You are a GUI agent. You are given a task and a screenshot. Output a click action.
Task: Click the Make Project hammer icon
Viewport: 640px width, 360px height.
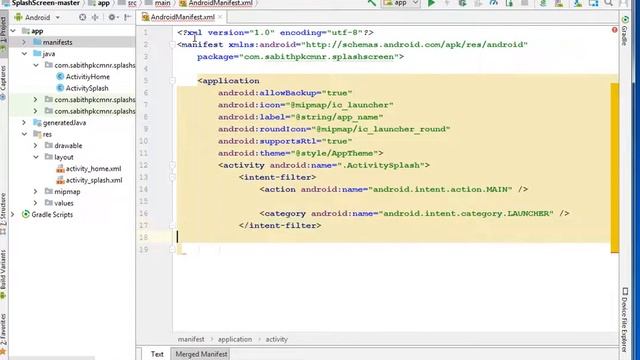click(371, 3)
